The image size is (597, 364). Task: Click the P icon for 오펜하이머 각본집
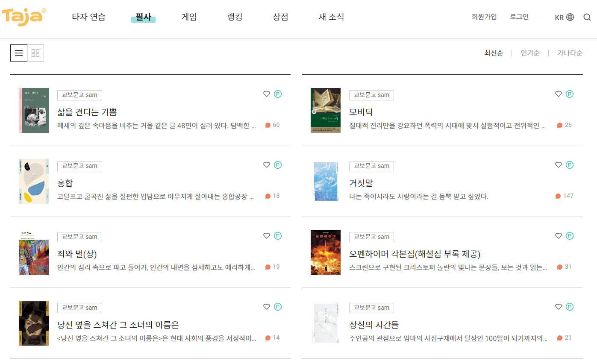coord(570,236)
